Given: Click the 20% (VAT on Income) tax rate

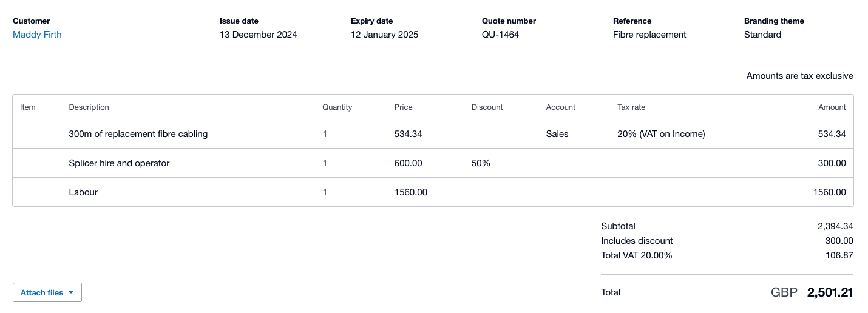Looking at the screenshot, I should [661, 134].
